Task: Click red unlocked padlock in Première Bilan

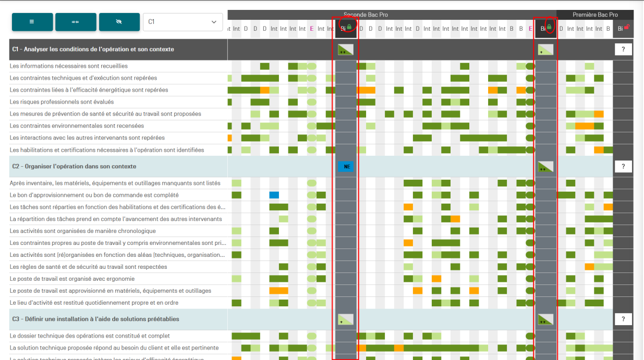Action: click(626, 27)
